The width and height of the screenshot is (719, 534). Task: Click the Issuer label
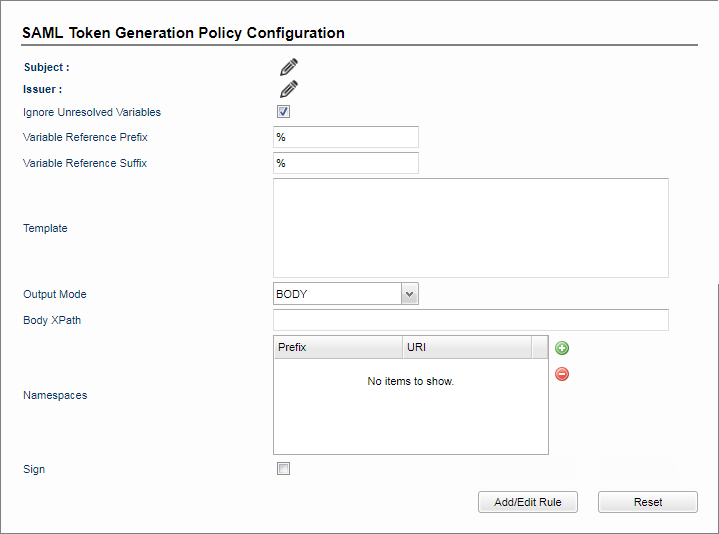click(x=43, y=89)
